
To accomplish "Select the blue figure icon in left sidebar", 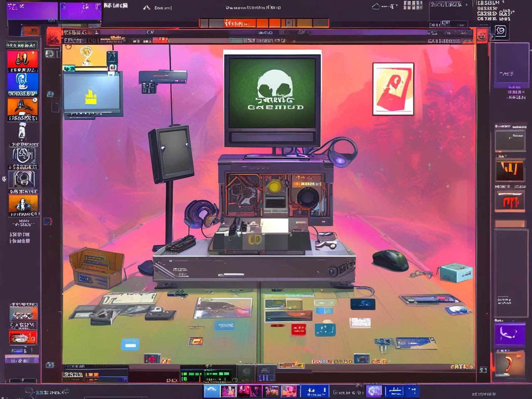I will click(23, 81).
